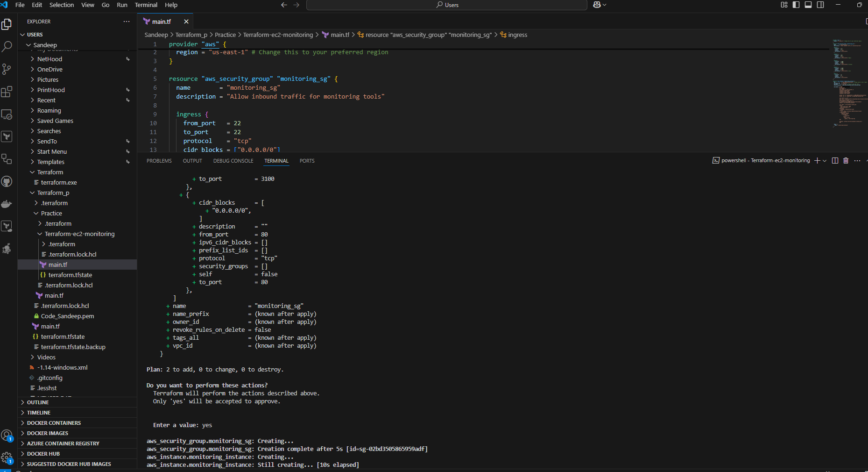Collapse the Terraform-ec2-monitoring folder
Image resolution: width=868 pixels, height=472 pixels.
(78, 234)
